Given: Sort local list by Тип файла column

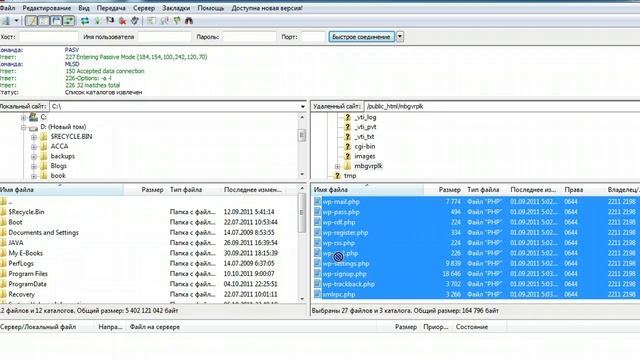Looking at the screenshot, I should click(x=186, y=190).
